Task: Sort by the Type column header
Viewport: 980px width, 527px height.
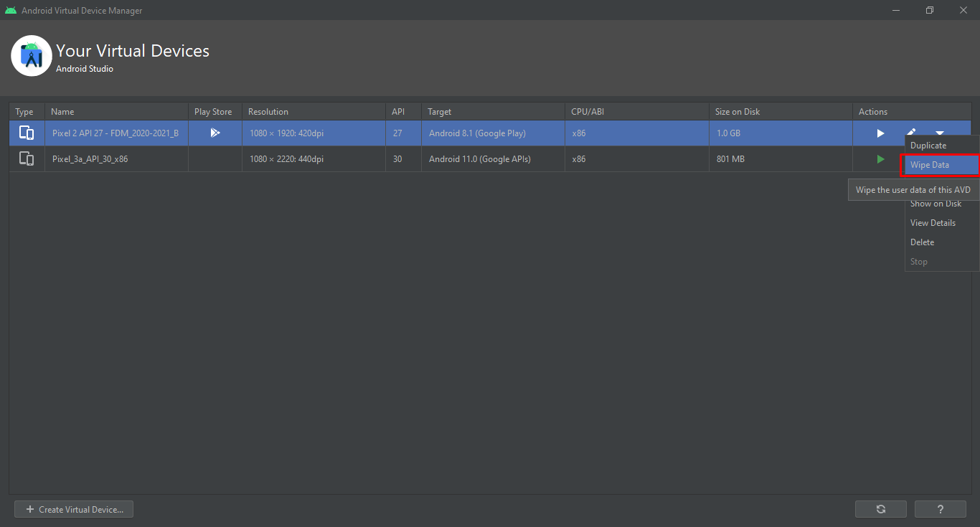Action: (27, 112)
